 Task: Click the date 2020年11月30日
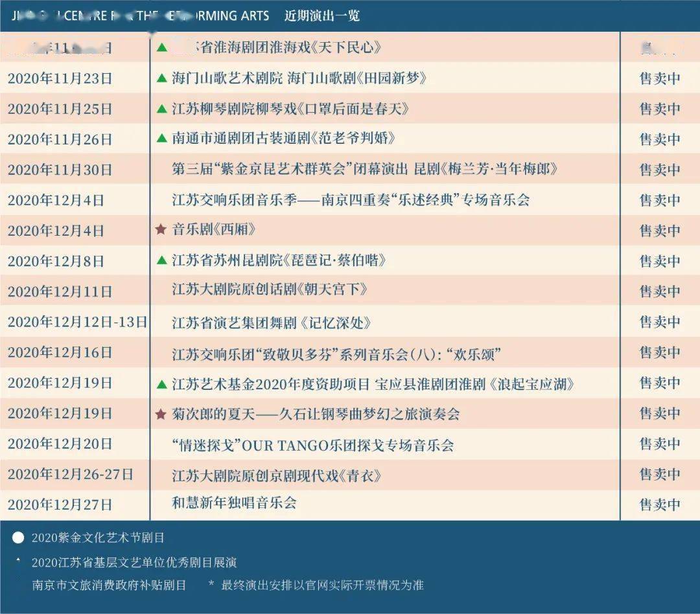(60, 170)
